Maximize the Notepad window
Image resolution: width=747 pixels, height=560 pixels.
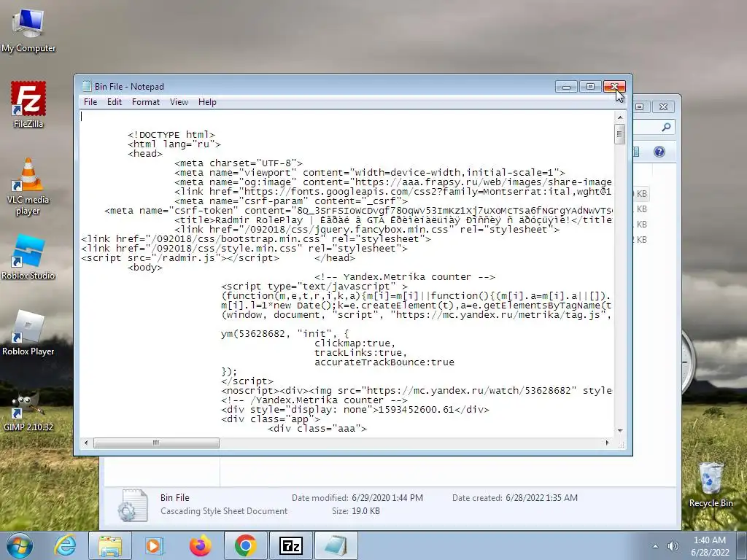point(590,86)
